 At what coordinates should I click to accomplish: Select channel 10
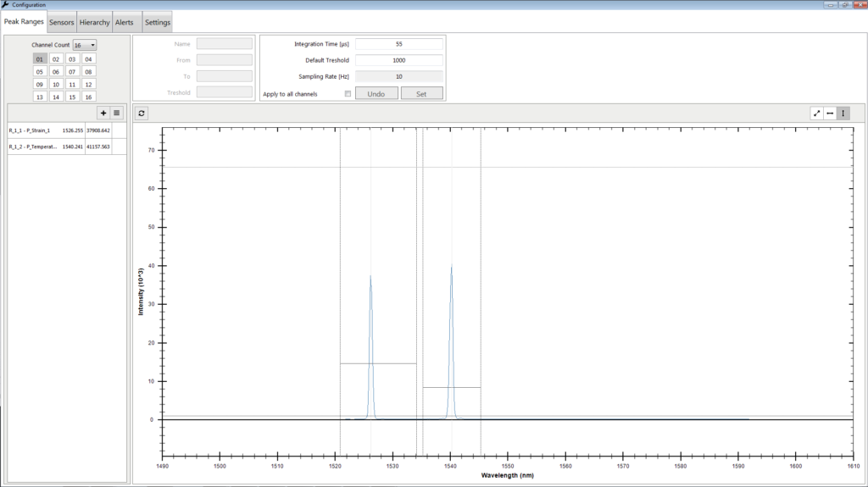click(56, 84)
